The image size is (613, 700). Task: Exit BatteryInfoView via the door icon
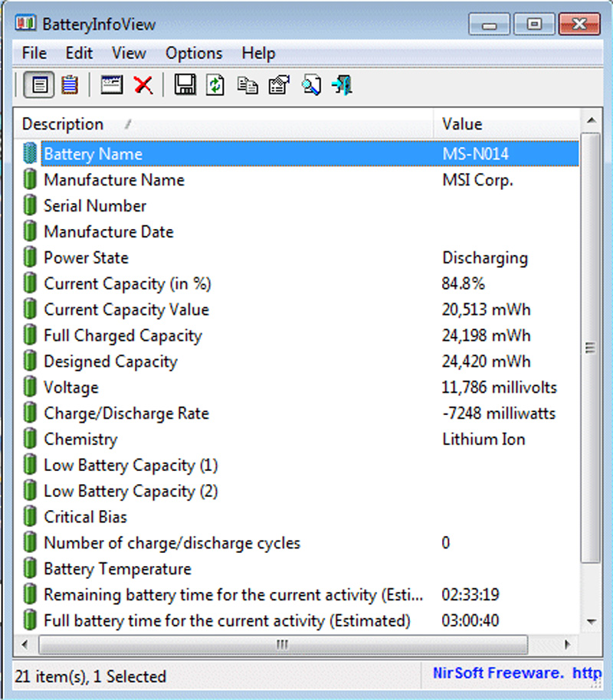[341, 85]
